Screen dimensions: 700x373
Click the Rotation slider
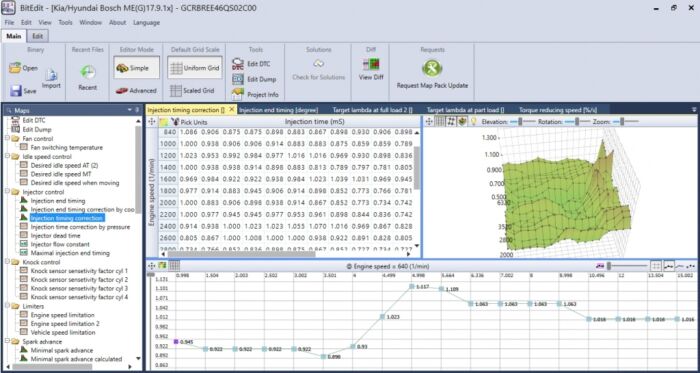coord(577,121)
